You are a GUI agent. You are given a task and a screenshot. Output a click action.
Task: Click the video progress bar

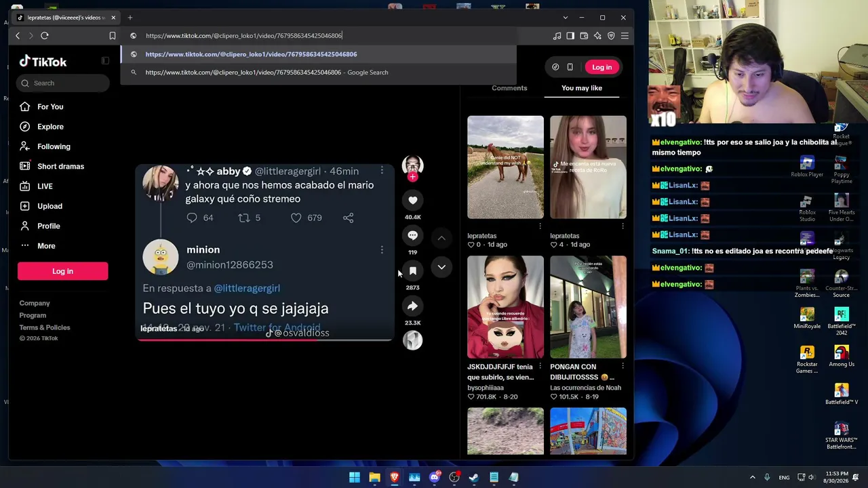pos(264,339)
